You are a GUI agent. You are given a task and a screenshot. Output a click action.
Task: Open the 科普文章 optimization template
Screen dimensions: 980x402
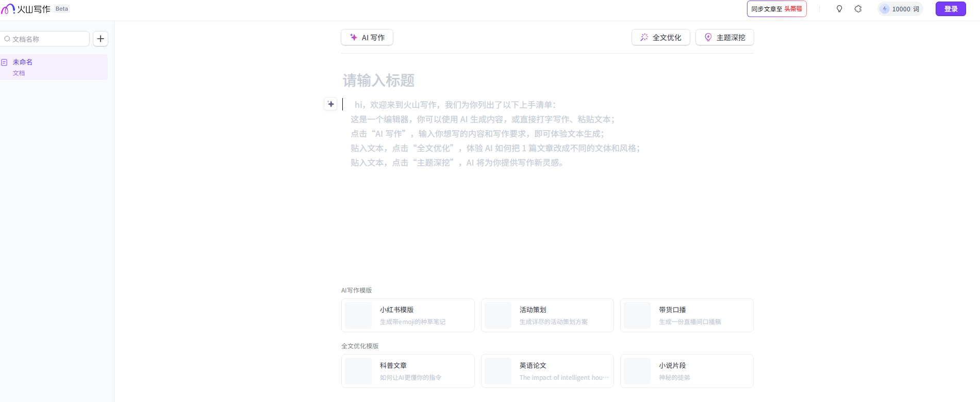[x=408, y=371]
